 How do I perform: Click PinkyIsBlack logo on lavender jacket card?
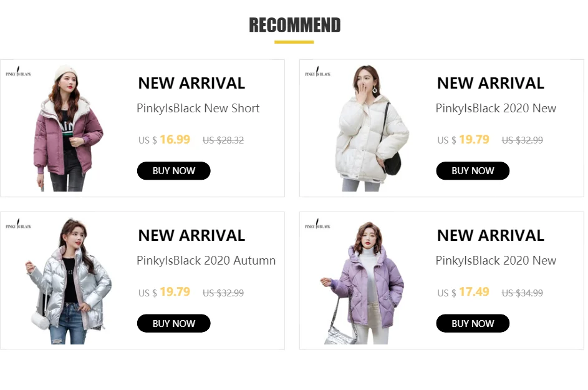coord(317,225)
